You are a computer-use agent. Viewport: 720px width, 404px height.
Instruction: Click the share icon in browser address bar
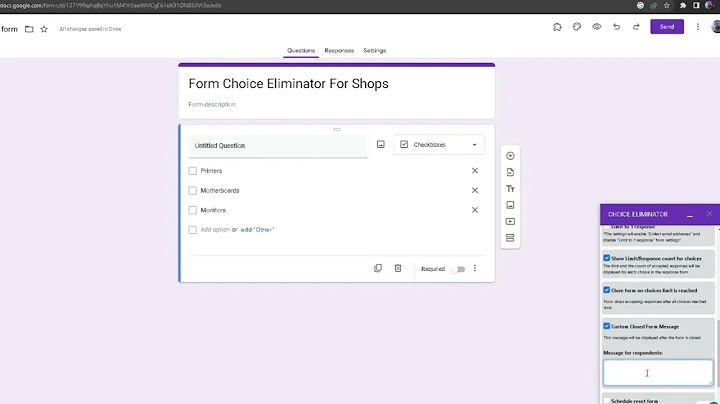[653, 6]
